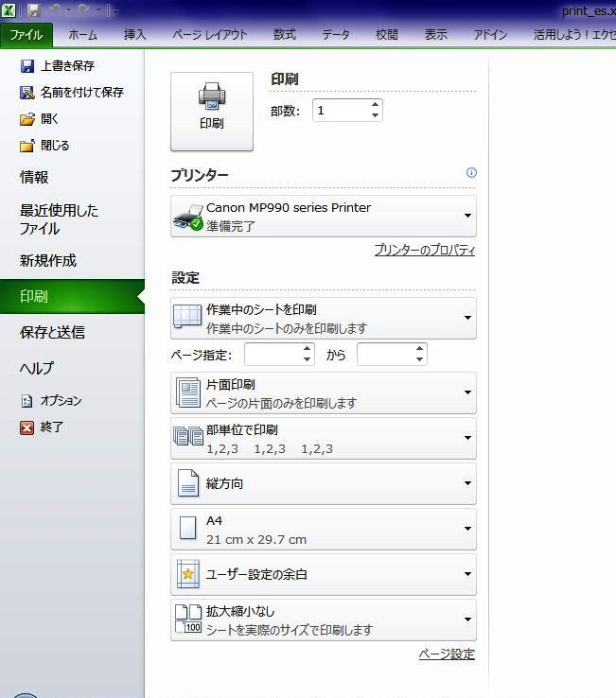This screenshot has width=616, height=698.
Task: Click the printer help info icon
Action: [471, 173]
